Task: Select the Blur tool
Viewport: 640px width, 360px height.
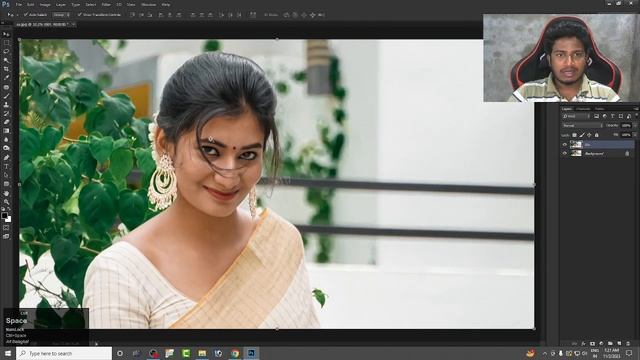Action: click(6, 140)
